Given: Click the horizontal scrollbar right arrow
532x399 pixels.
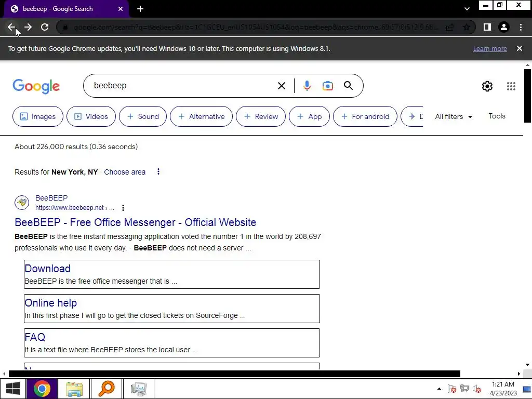Looking at the screenshot, I should [x=519, y=374].
